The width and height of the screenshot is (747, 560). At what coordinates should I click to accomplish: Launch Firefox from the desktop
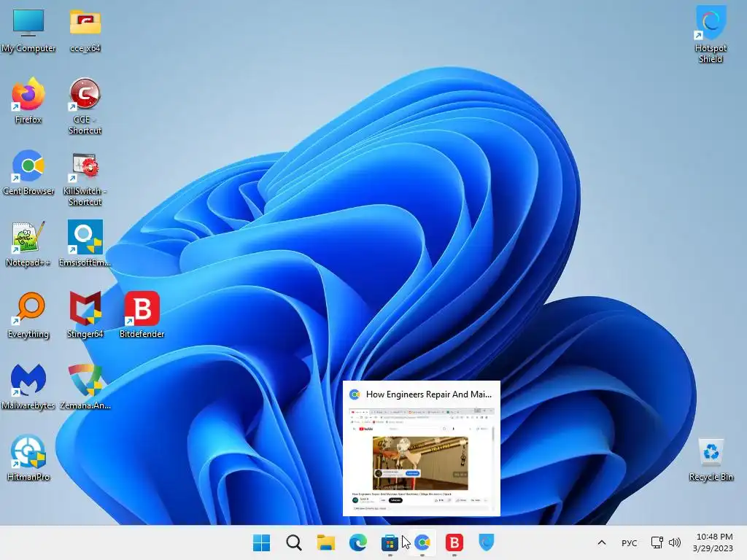28,101
